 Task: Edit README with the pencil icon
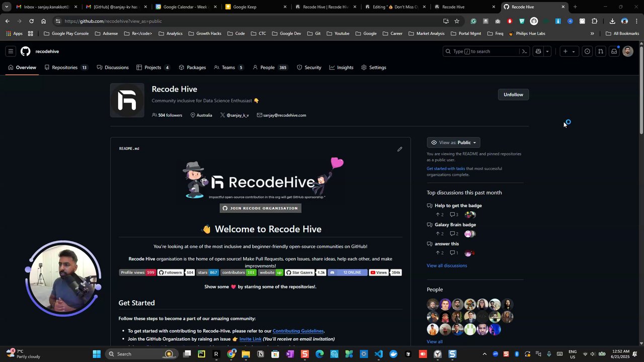tap(399, 149)
